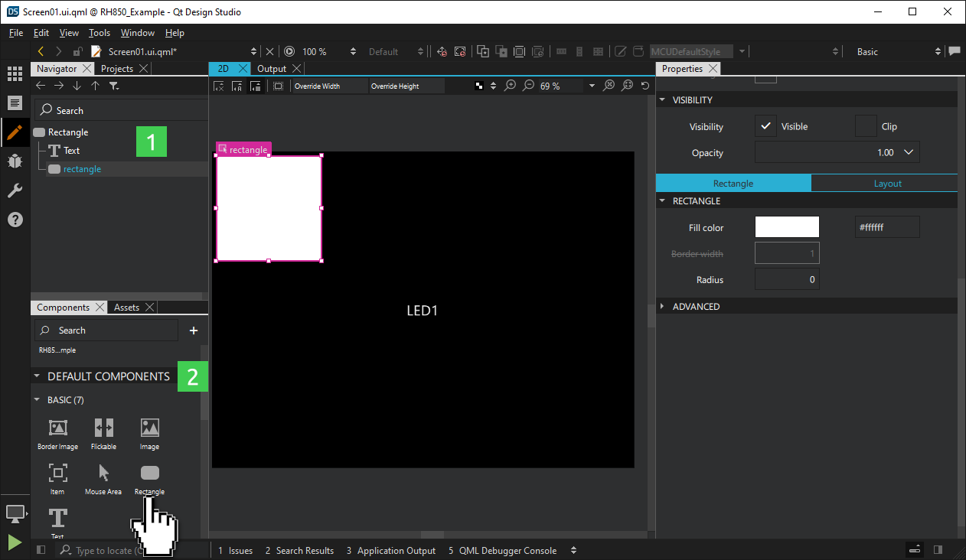Screen dimensions: 966x560
Task: Switch to the Layout tab in Properties
Action: tap(886, 183)
